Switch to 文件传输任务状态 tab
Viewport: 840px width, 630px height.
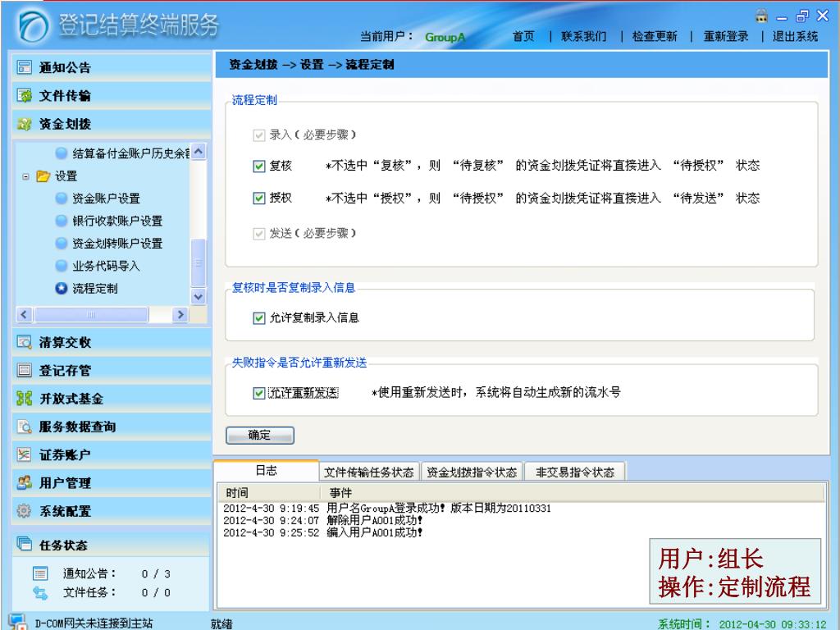[369, 472]
